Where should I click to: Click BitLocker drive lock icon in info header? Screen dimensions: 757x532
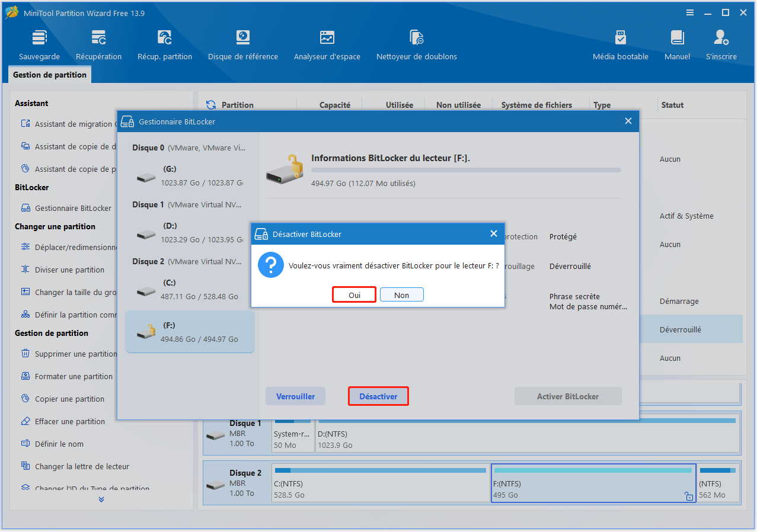(x=283, y=168)
